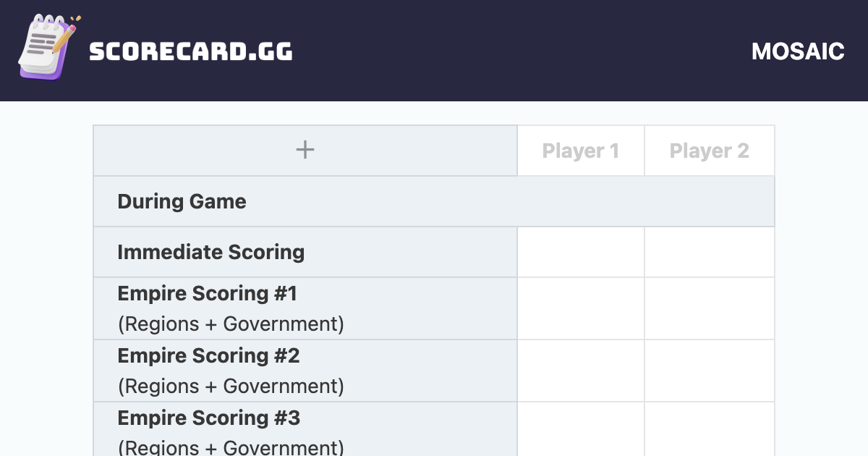The image size is (868, 456).
Task: Edit the Player 1 name field
Action: [580, 151]
